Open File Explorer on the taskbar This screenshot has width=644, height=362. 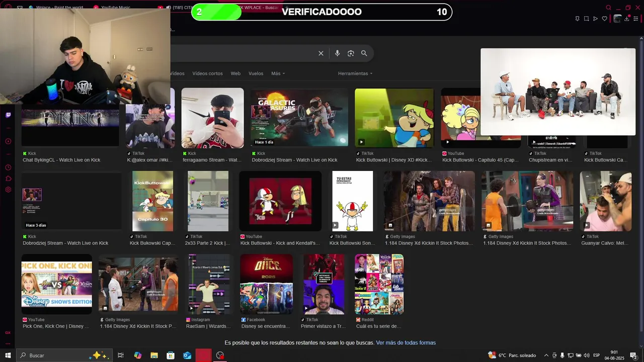tap(154, 355)
